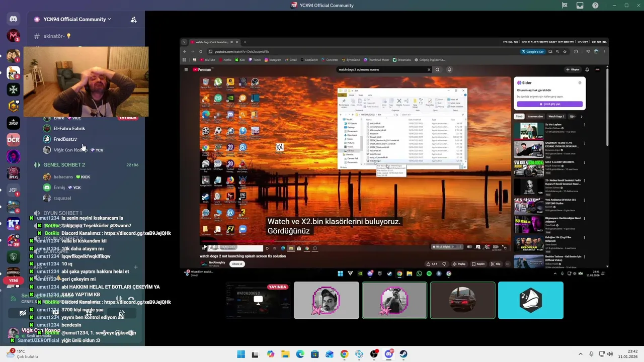Screen dimensions: 644x362
Task: Open YouTube hamburger menu in streamed browser
Action: tap(186, 70)
